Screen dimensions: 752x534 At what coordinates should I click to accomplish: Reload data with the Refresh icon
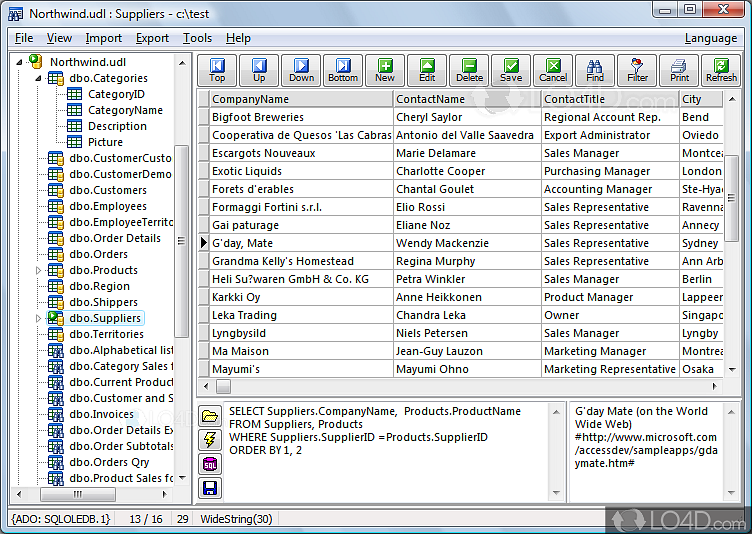point(721,70)
